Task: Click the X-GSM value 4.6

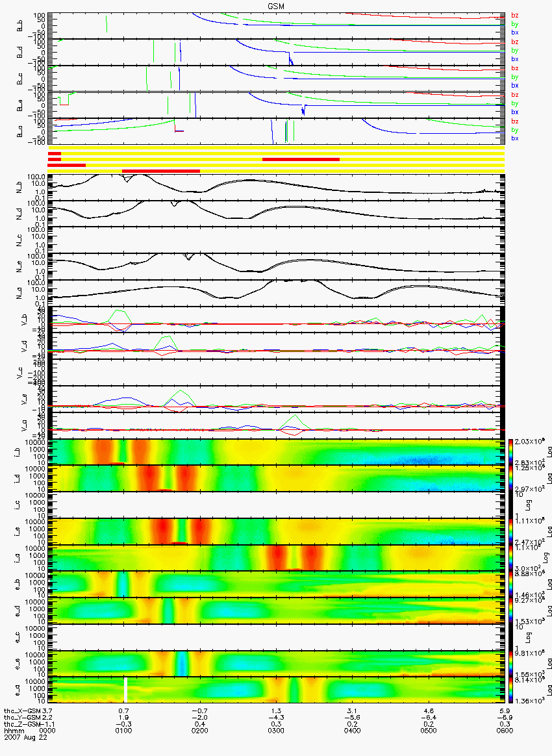Action: click(x=428, y=711)
